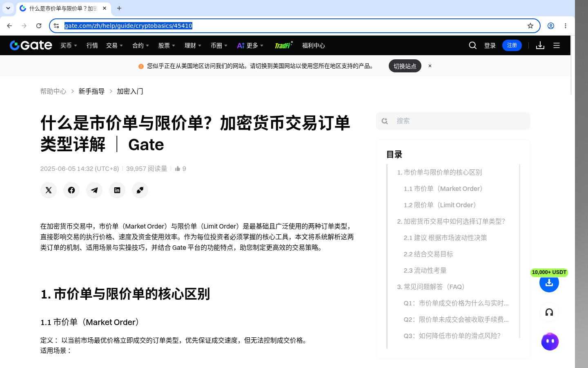Viewport: 588px width, 368px height.
Task: Go to 加密入门 breadcrumb
Action: [130, 91]
